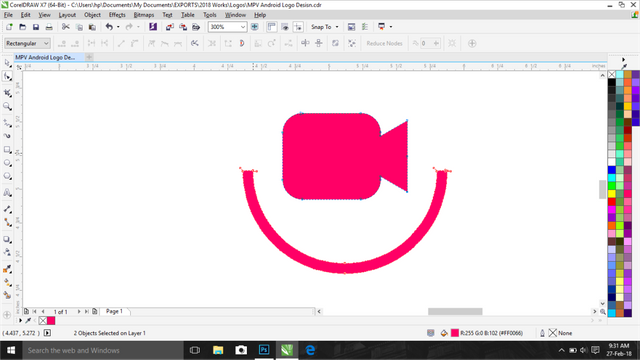Select the Parallel Dimension tool
Image resolution: width=640 pixels, height=360 pixels.
[7, 209]
